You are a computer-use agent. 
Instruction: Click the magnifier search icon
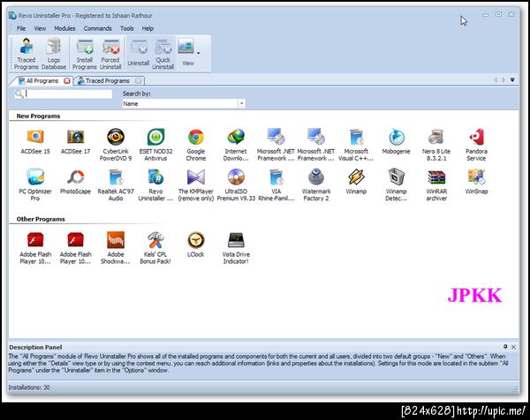coord(19,94)
